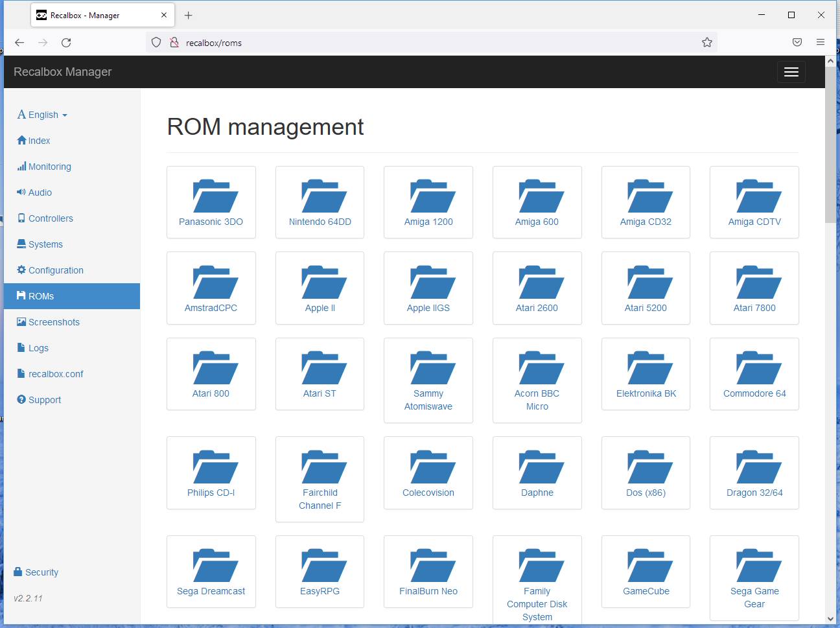Open the Panasonic 3DO folder icon

[x=216, y=196]
